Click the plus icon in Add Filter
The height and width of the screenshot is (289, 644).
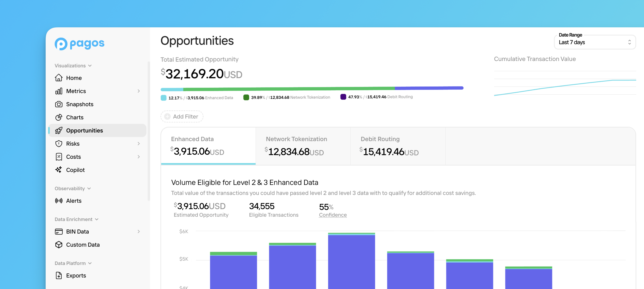point(167,116)
